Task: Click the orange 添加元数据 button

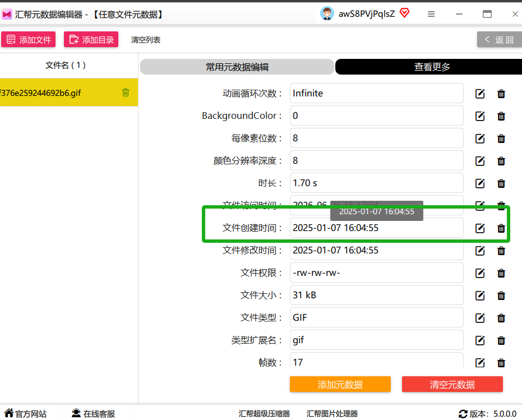Action: 340,384
